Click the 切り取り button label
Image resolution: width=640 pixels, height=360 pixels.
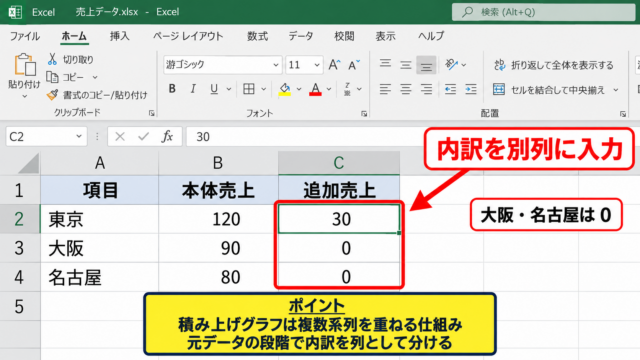[x=78, y=60]
